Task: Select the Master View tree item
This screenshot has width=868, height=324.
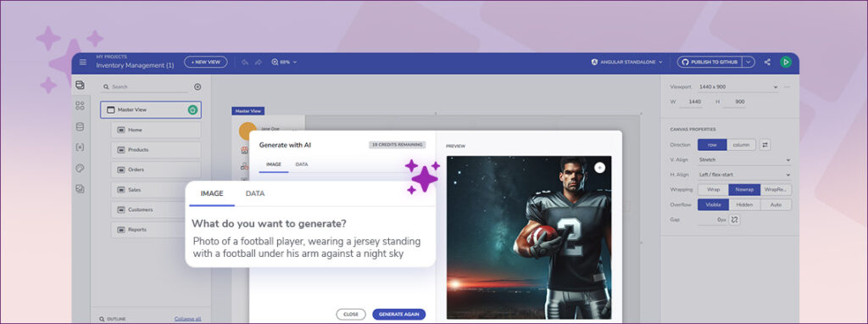Action: pyautogui.click(x=151, y=109)
